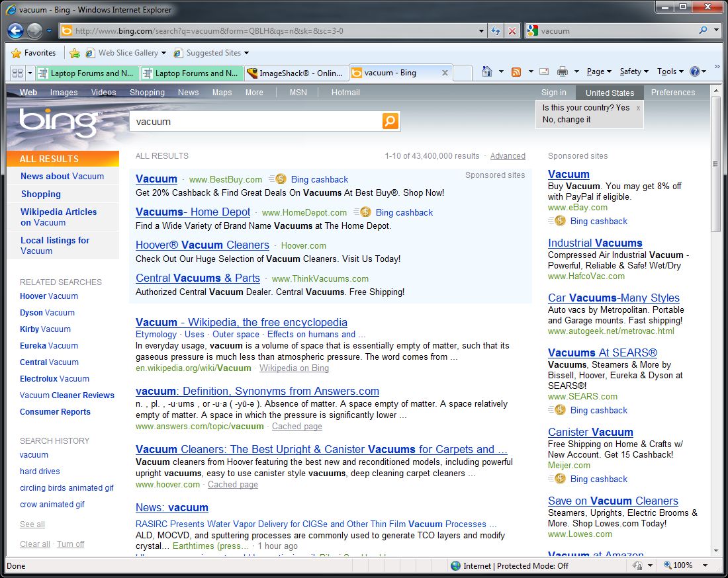
Task: Click Cached page under answers.com result
Action: pyautogui.click(x=297, y=426)
